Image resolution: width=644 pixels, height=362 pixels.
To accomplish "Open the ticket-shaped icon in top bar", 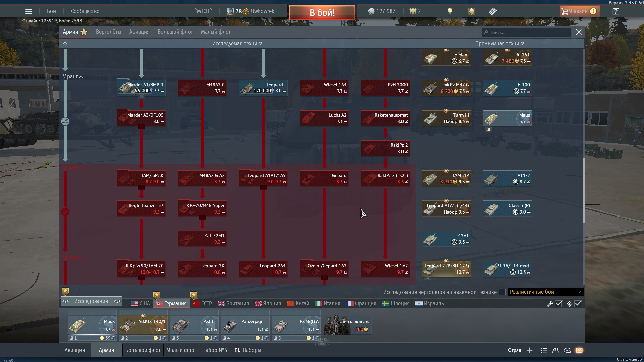I will (x=493, y=11).
